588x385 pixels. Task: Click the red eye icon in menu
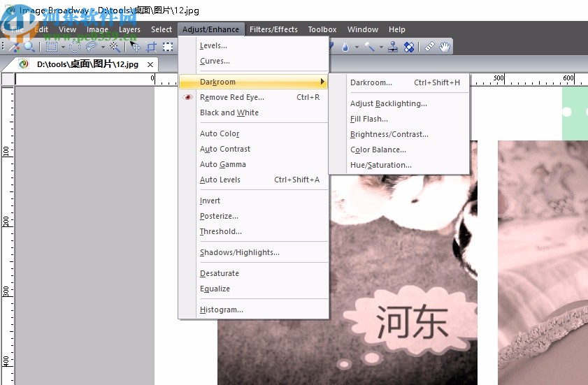pyautogui.click(x=187, y=97)
